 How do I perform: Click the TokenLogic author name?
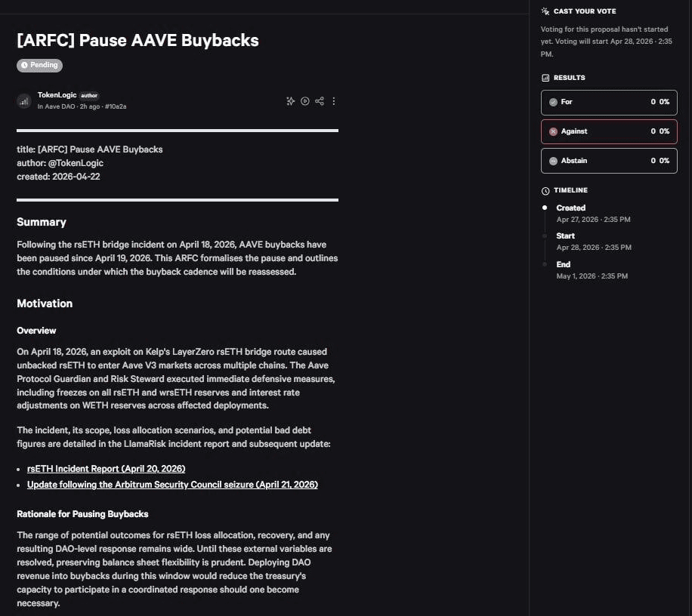click(57, 95)
